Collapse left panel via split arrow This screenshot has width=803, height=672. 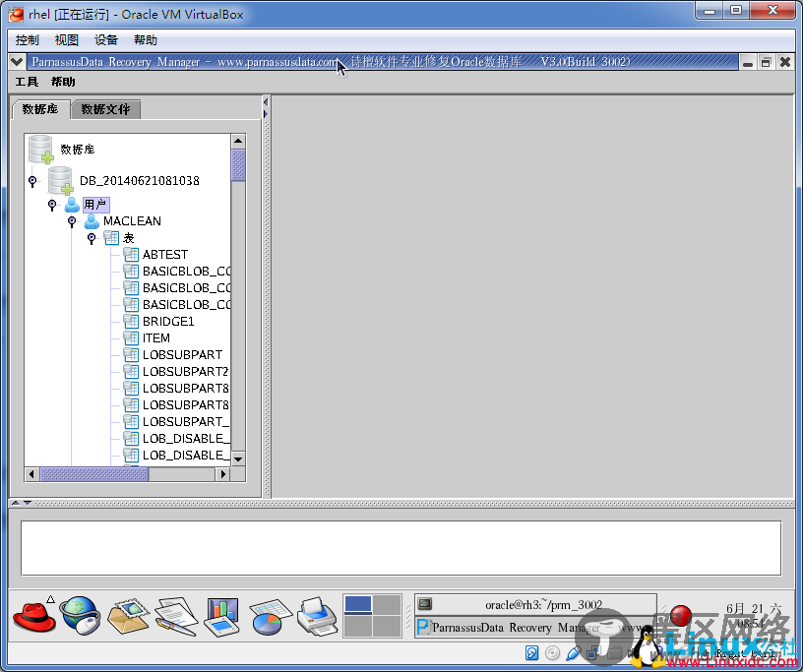pos(266,102)
